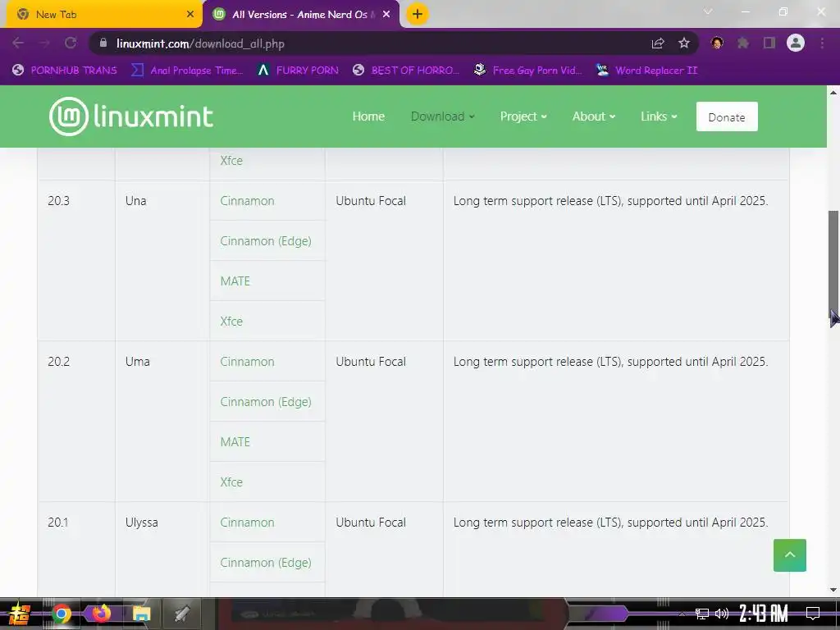Click the forward navigation arrow
This screenshot has width=840, height=630.
(x=44, y=43)
